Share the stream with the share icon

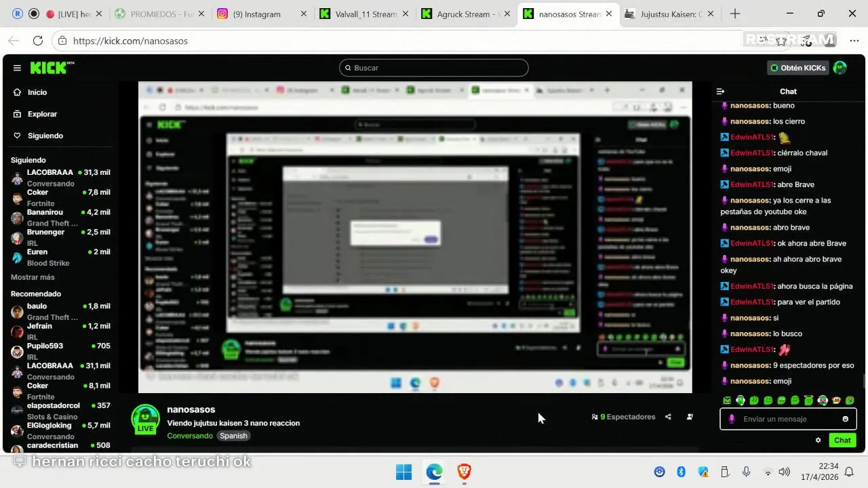668,417
